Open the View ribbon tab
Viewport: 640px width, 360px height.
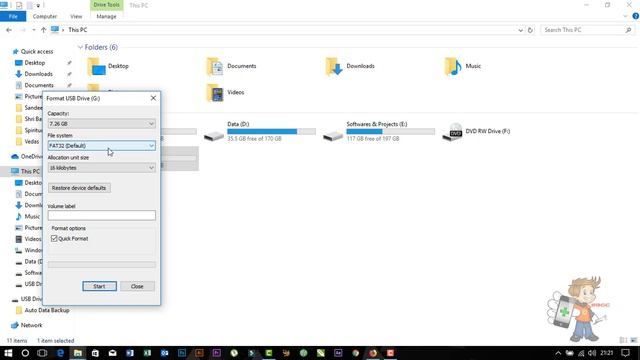[x=76, y=16]
